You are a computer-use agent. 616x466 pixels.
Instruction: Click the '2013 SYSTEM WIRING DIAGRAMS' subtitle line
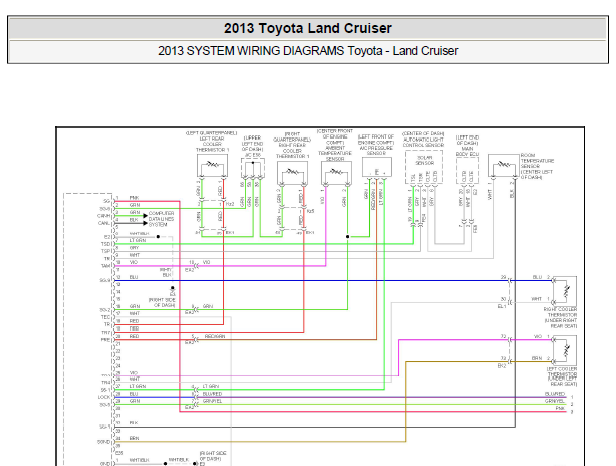[x=308, y=51]
